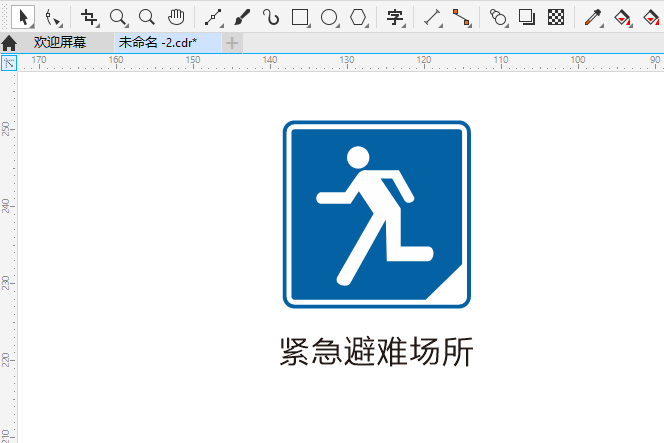Image resolution: width=664 pixels, height=443 pixels.
Task: Click the Home icon beside the tabs
Action: click(x=9, y=43)
